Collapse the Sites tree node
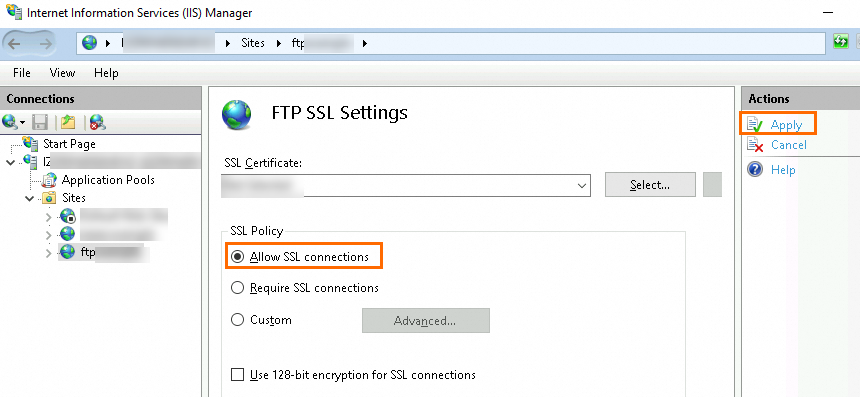 [x=30, y=198]
